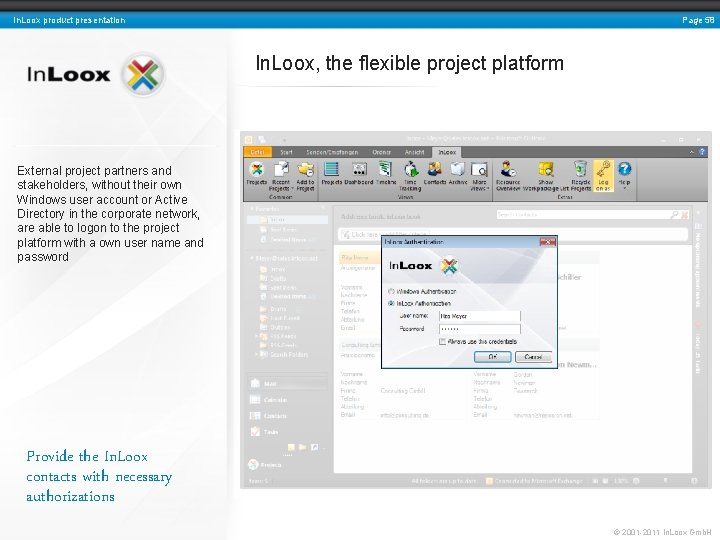Confirm the dialog with OK
This screenshot has width=720, height=540.
[x=493, y=357]
